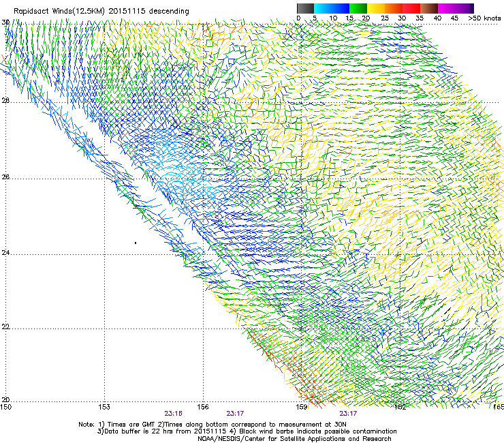Click the '162' longitude axis label
Viewport: 504px width, 443px height.
click(x=400, y=407)
